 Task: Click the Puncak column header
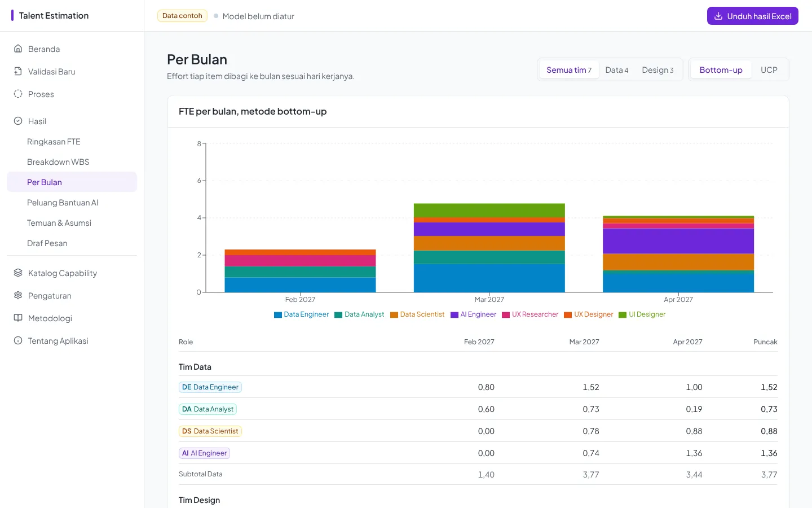(765, 342)
